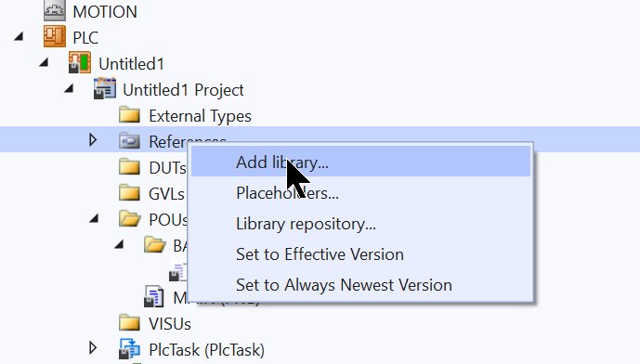The image size is (640, 364).
Task: Click the GVLs folder icon
Action: point(129,193)
